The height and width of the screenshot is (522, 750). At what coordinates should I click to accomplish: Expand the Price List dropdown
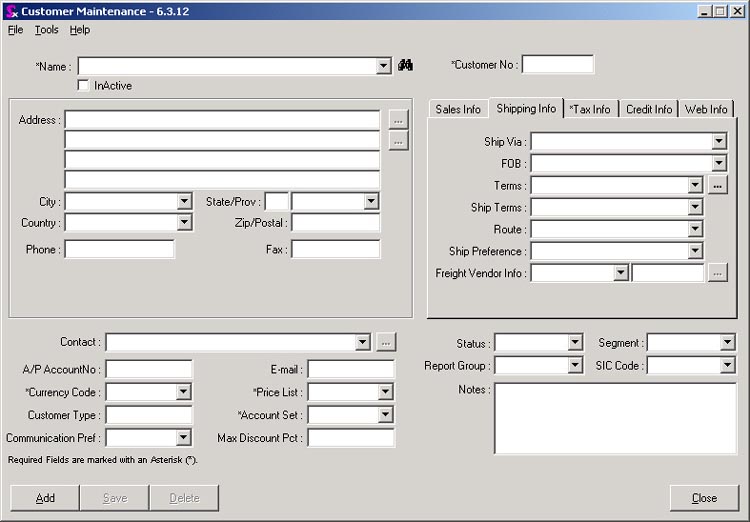tap(386, 393)
